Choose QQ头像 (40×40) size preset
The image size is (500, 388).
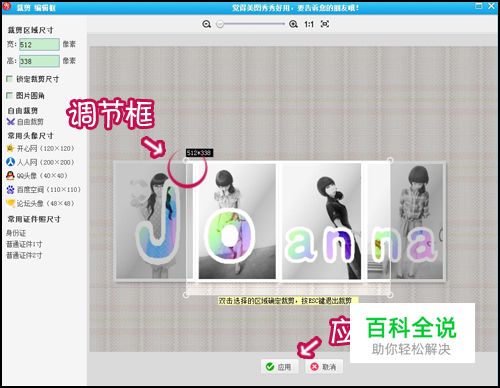pyautogui.click(x=37, y=176)
